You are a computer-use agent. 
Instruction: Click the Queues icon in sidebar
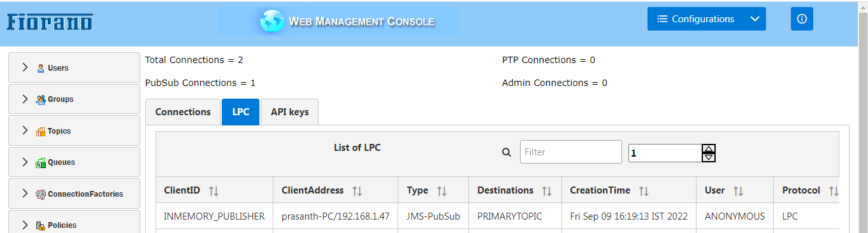click(41, 162)
